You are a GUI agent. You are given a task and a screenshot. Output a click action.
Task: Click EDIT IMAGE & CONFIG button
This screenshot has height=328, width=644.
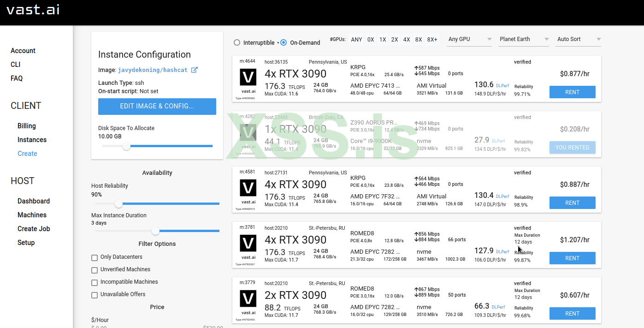157,106
